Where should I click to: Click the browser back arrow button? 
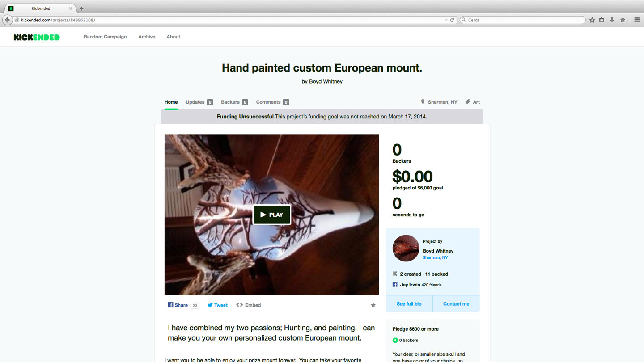pos(7,20)
